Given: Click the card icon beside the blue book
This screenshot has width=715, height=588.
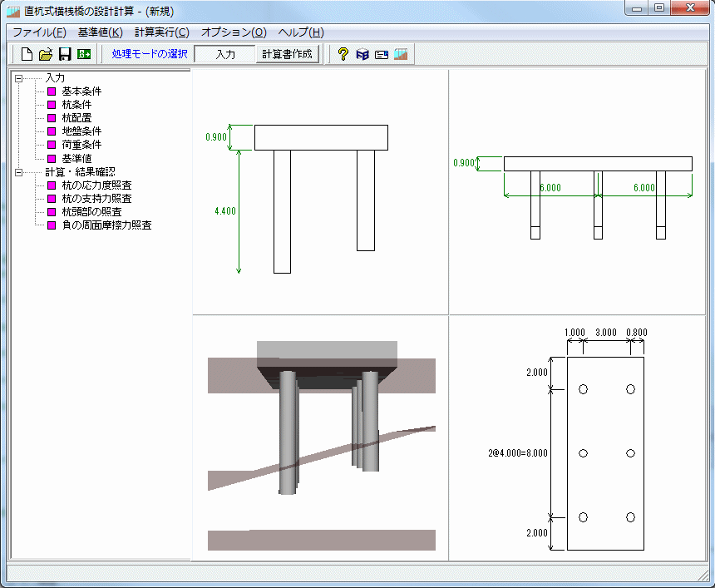Looking at the screenshot, I should (x=382, y=55).
